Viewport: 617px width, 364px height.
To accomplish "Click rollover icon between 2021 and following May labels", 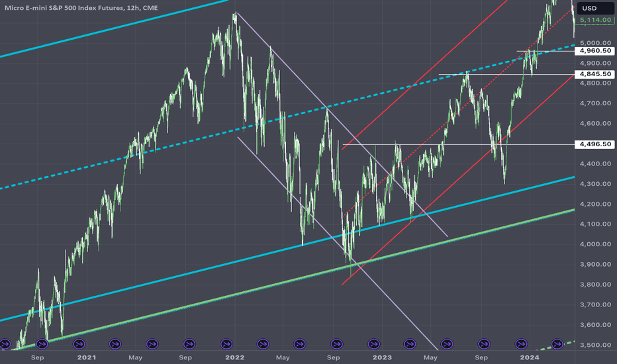I will pos(115,344).
